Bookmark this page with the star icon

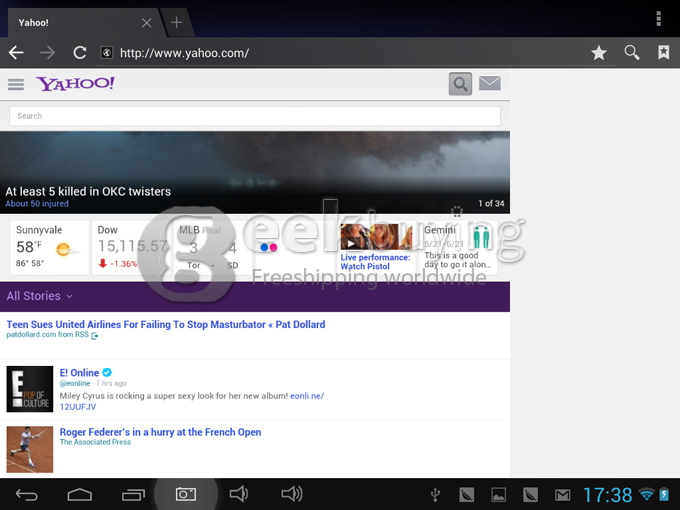[x=598, y=53]
